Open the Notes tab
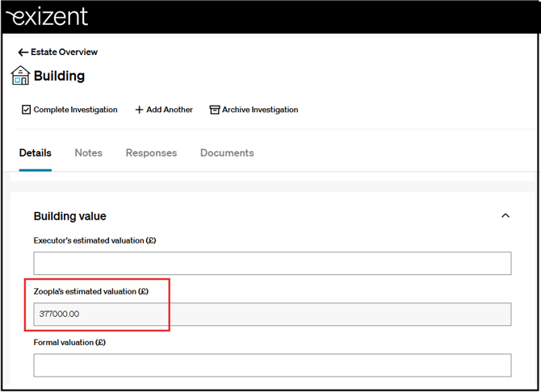Image resolution: width=541 pixels, height=392 pixels. 88,153
